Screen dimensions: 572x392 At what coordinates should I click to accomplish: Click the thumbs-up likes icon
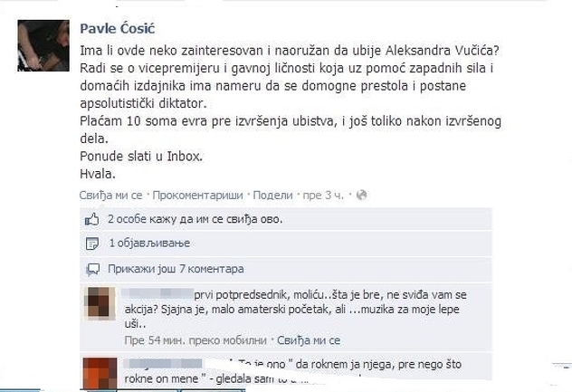point(92,219)
